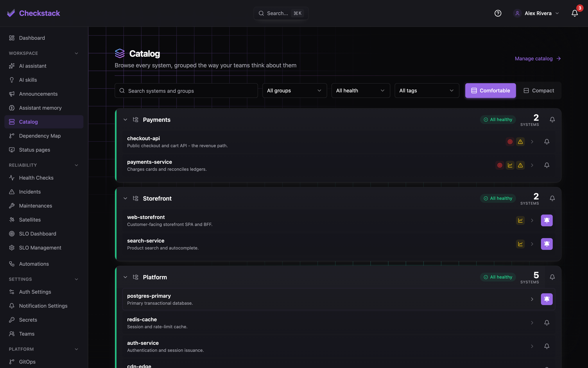Viewport: 588px width, 368px height.
Task: Click payments-service red SLO target icon
Action: tap(500, 165)
